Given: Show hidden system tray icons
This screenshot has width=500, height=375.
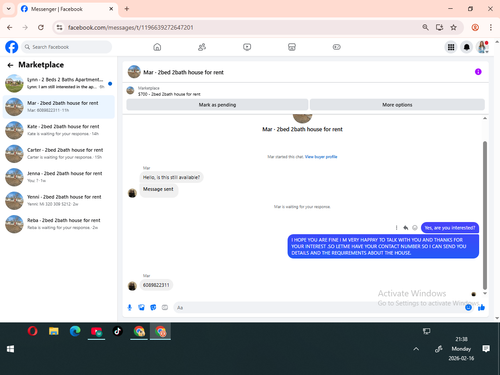Looking at the screenshot, I should click(416, 349).
